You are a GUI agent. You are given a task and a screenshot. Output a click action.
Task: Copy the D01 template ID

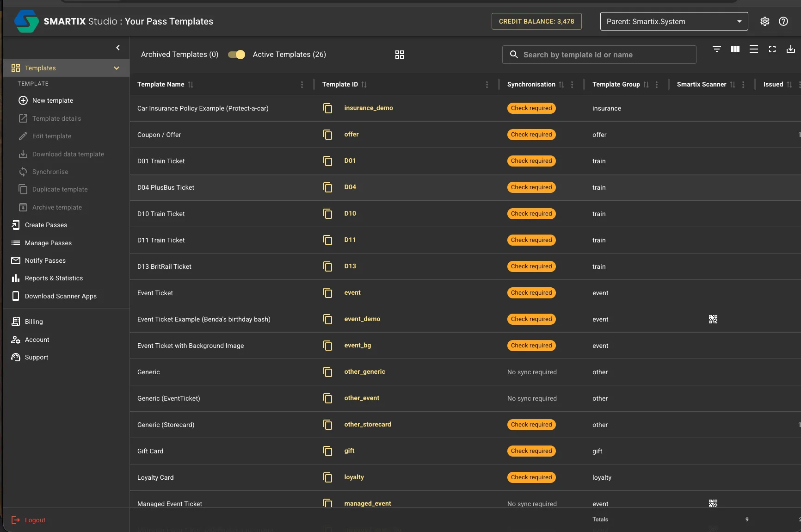(x=328, y=161)
